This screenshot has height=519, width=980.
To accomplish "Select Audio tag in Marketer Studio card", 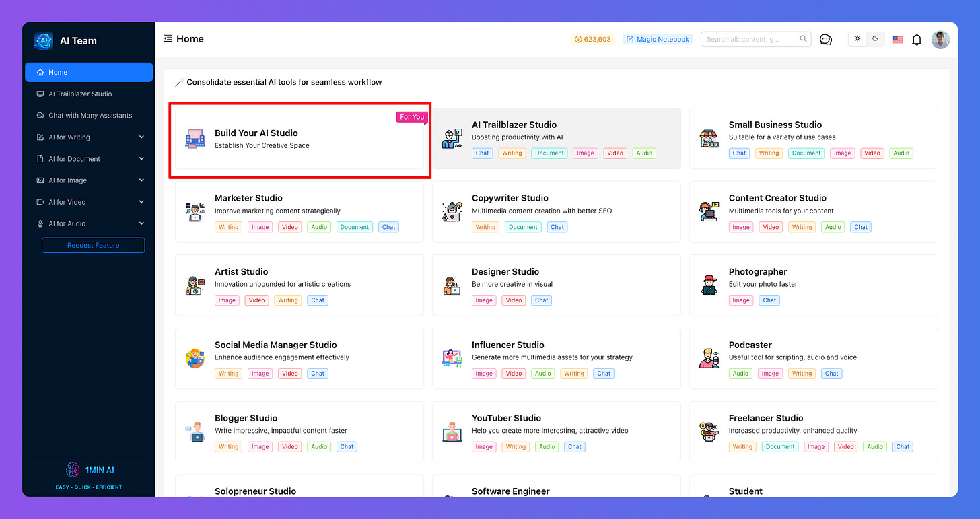I will click(x=319, y=227).
